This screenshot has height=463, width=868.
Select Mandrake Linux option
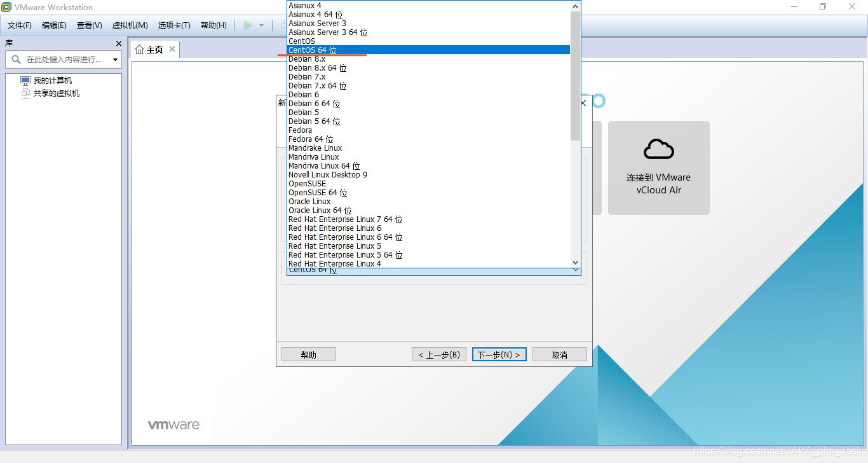pos(429,148)
